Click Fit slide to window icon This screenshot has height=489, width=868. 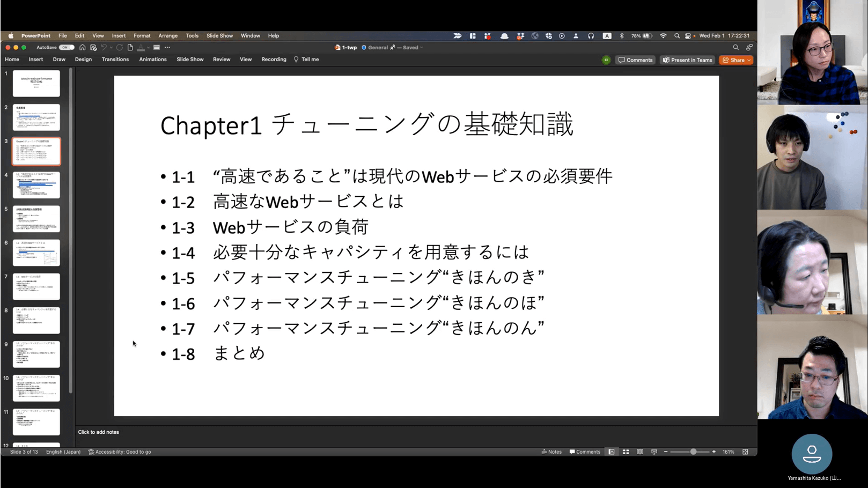pyautogui.click(x=745, y=452)
